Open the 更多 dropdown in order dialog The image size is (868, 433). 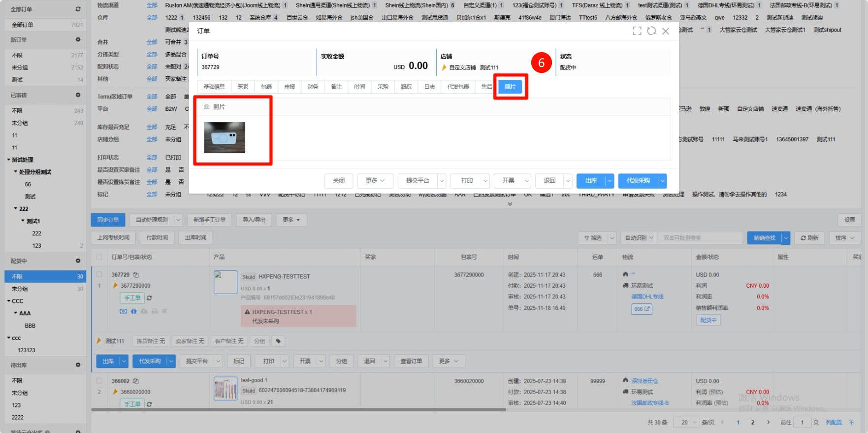(x=375, y=181)
